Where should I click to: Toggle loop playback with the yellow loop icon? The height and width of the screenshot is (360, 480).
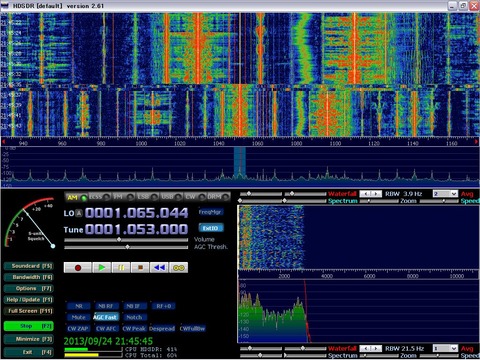pos(179,268)
